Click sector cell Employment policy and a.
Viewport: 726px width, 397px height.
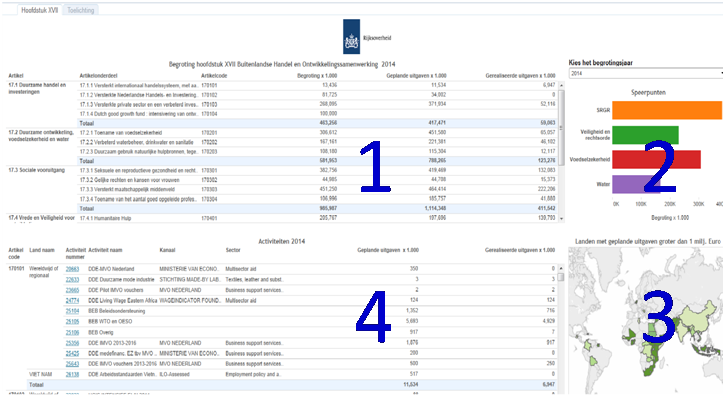253,374
